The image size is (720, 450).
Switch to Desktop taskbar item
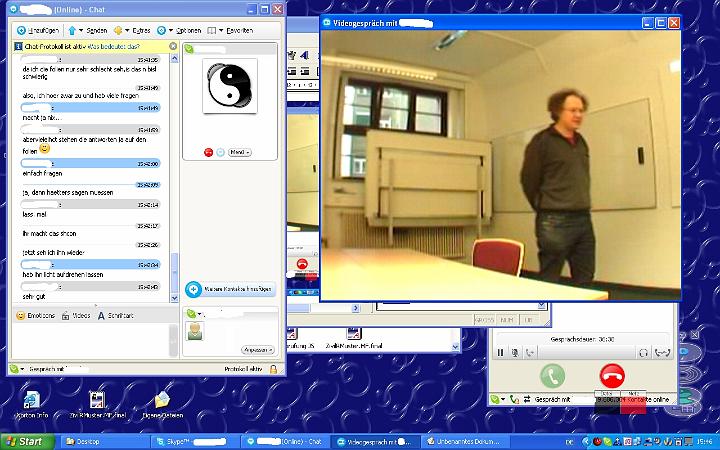click(x=103, y=442)
